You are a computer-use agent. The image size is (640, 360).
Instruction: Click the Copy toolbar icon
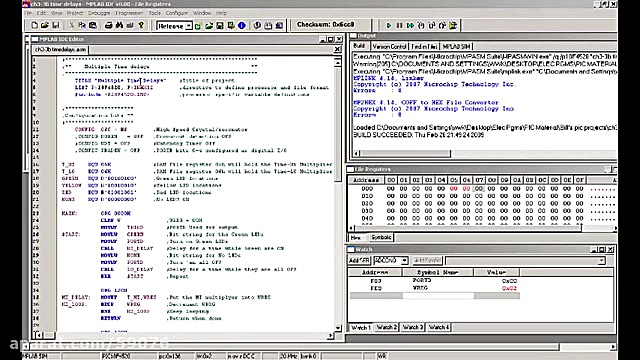click(82, 25)
